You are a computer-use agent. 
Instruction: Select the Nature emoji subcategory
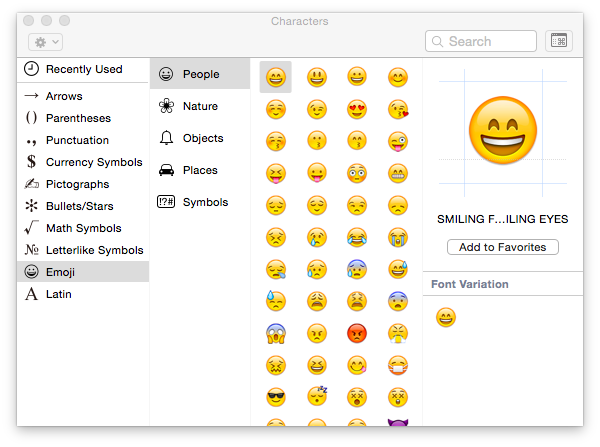click(200, 106)
